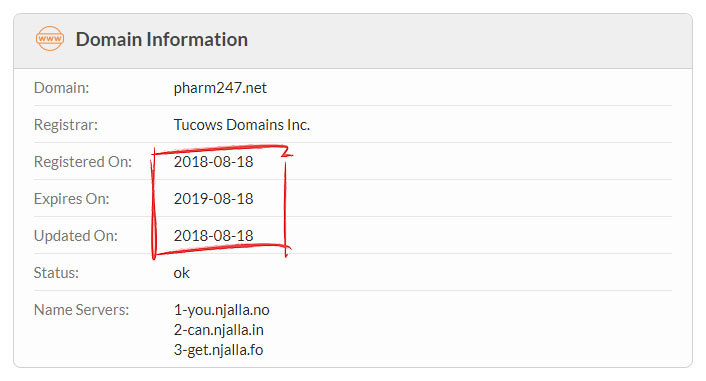Screen dimensions: 706x381
Task: Click the ok status value
Action: click(x=181, y=272)
